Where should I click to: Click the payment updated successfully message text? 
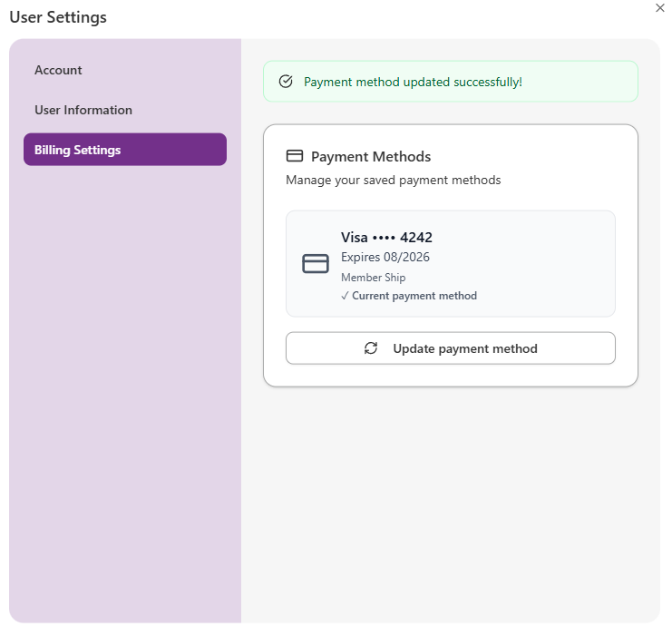click(413, 82)
